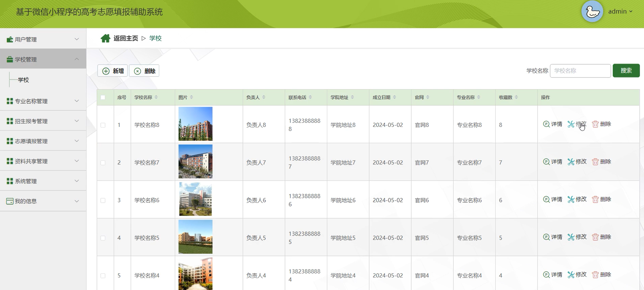
Task: Expand the 我的信息 chevron
Action: tap(77, 201)
